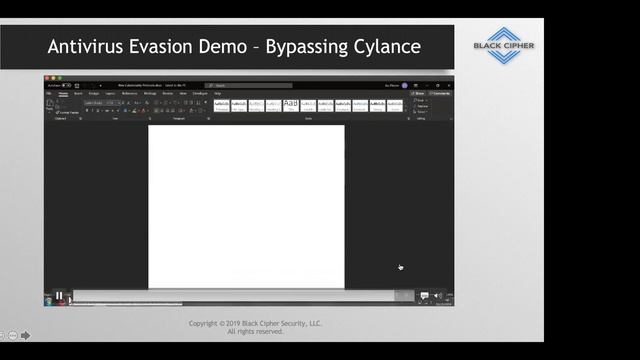Toggle Bold formatting

coord(87,111)
